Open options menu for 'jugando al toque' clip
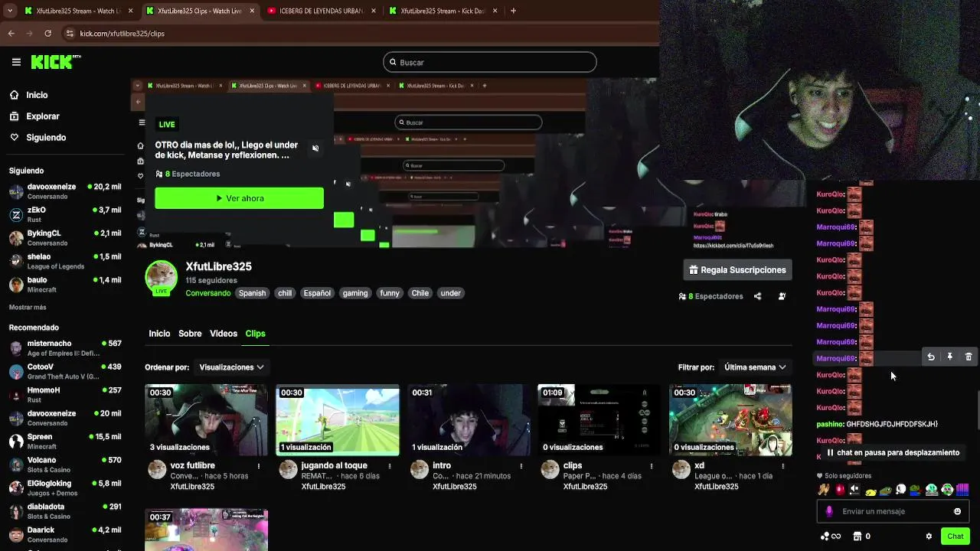 click(x=390, y=466)
